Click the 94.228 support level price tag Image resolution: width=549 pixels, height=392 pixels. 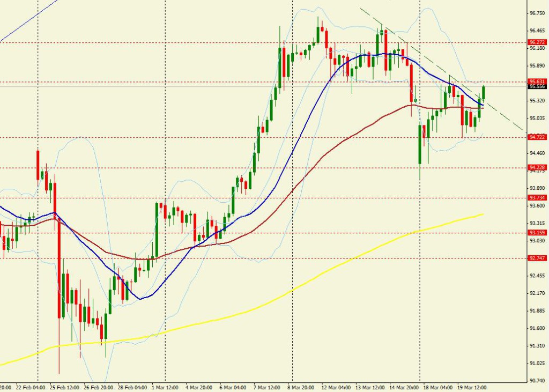point(537,168)
